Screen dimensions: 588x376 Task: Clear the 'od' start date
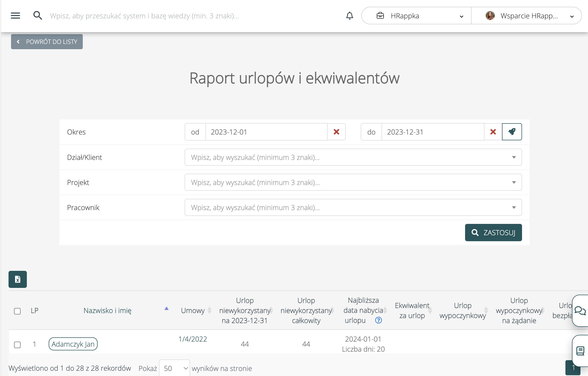coord(336,132)
